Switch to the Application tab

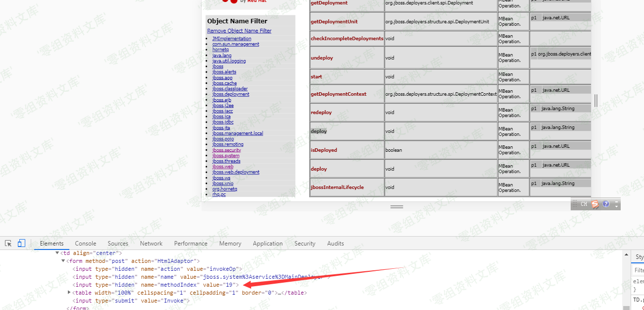268,244
